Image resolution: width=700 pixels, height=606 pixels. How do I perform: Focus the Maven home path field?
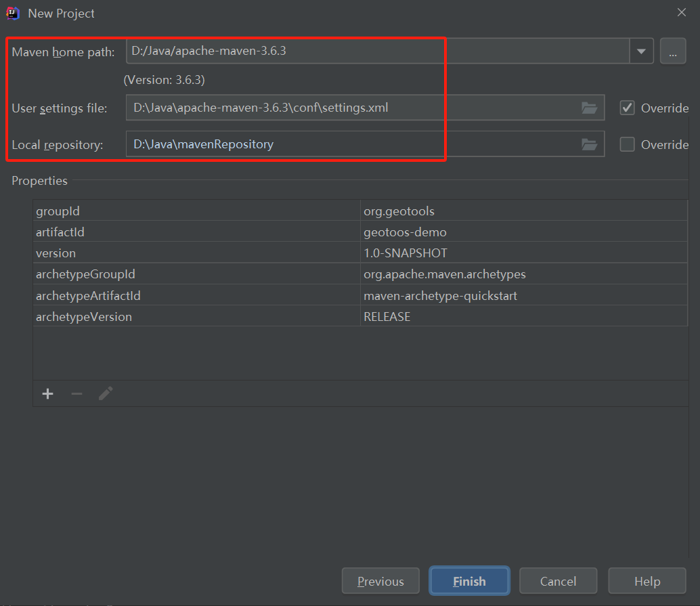coord(378,51)
